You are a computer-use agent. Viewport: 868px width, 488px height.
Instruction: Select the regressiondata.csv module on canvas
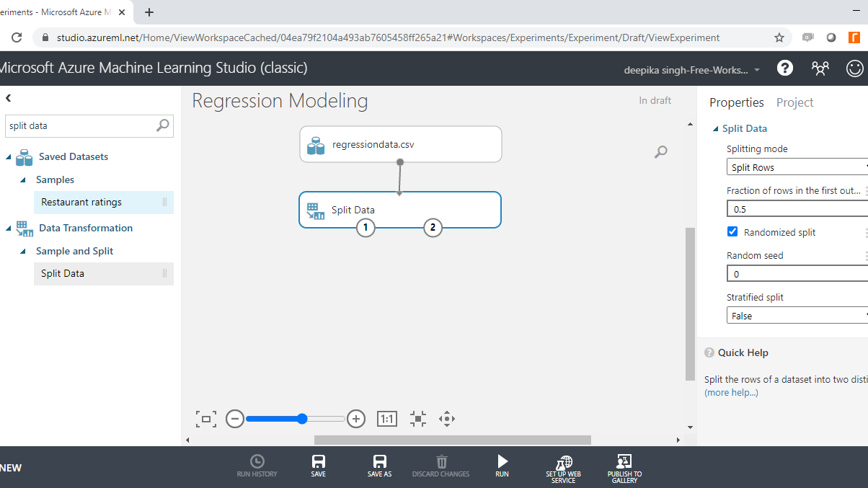pyautogui.click(x=400, y=144)
